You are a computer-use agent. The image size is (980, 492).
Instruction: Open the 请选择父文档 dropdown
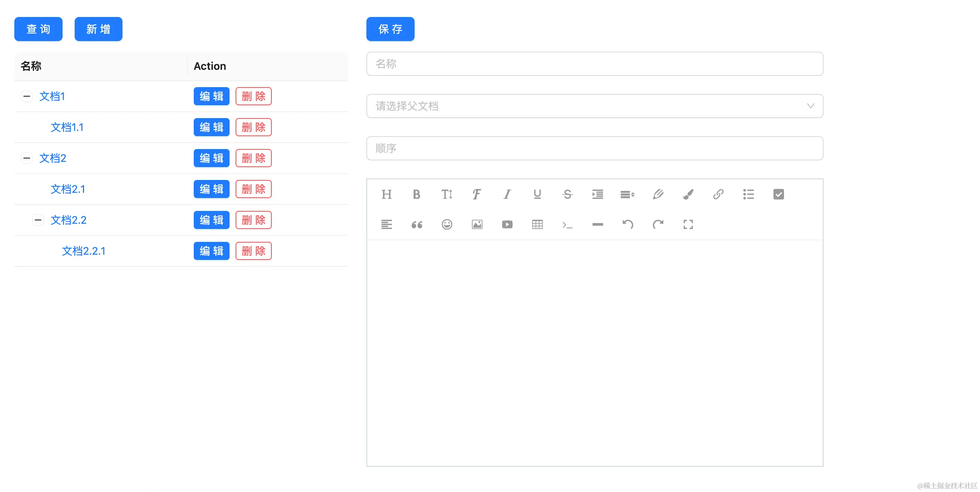595,106
